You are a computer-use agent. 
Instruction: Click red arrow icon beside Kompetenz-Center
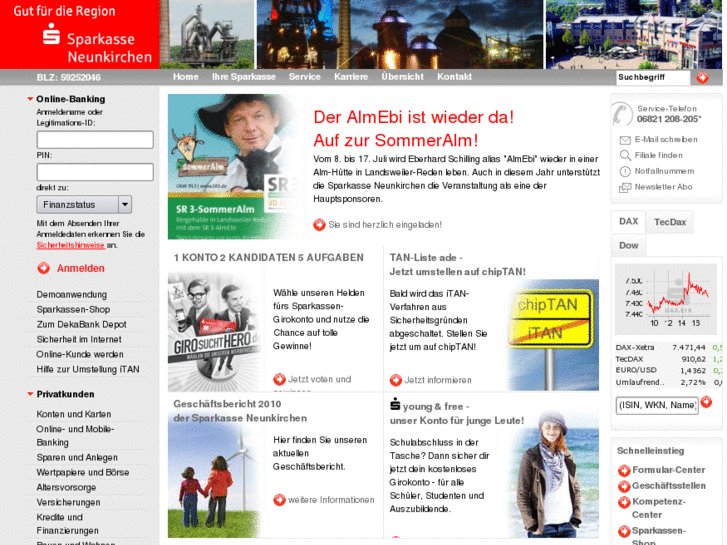tap(624, 502)
